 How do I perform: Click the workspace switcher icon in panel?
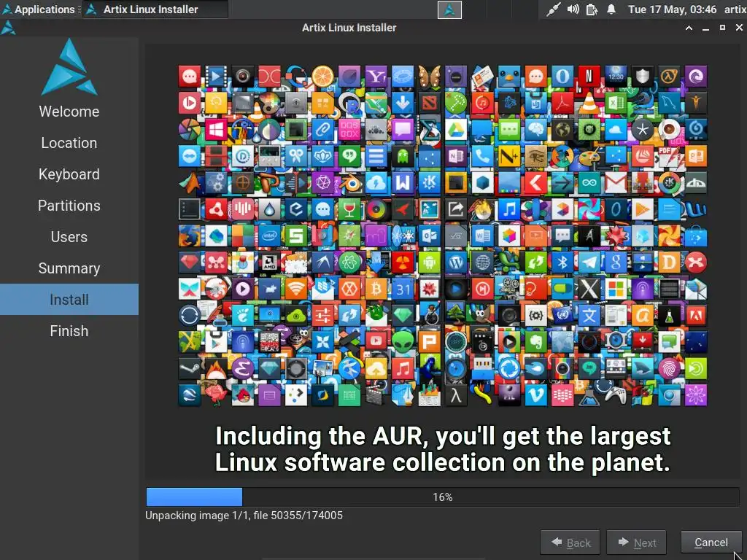tap(449, 9)
